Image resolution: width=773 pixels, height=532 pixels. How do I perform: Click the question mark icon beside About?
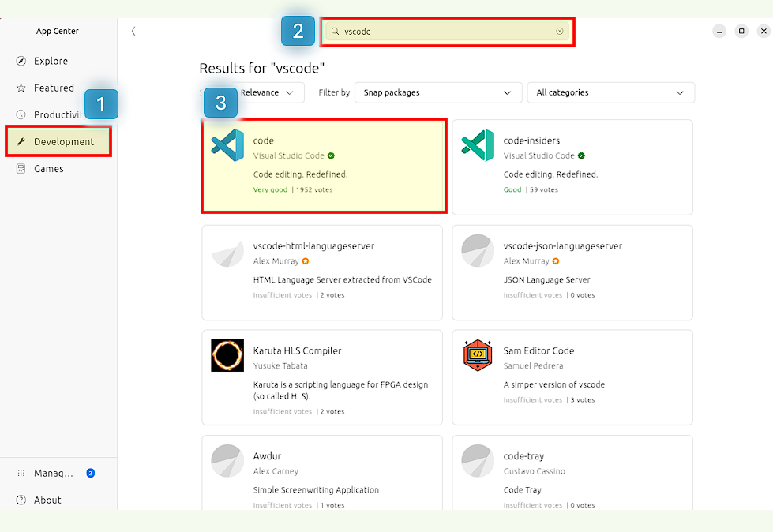click(21, 500)
